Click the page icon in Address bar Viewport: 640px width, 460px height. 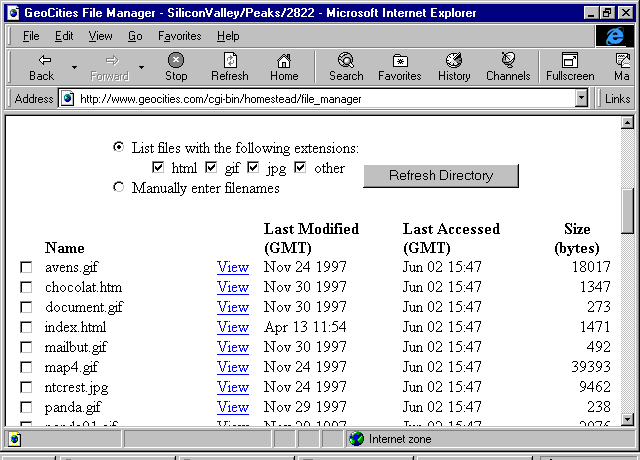(68, 99)
